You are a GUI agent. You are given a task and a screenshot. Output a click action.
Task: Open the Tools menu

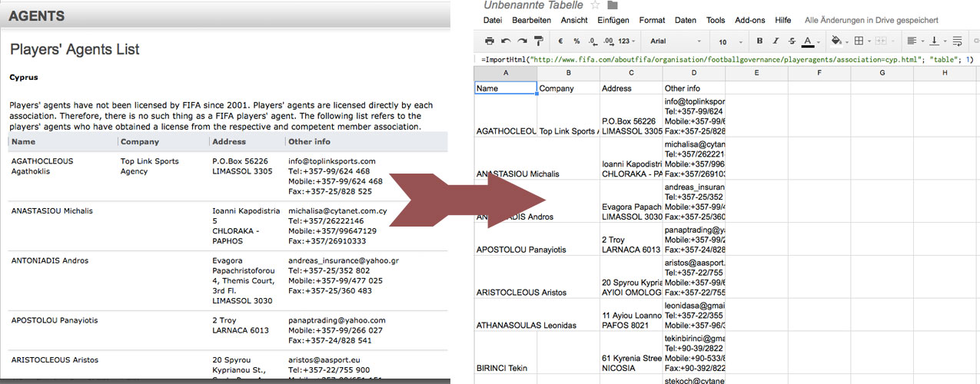coord(716,20)
